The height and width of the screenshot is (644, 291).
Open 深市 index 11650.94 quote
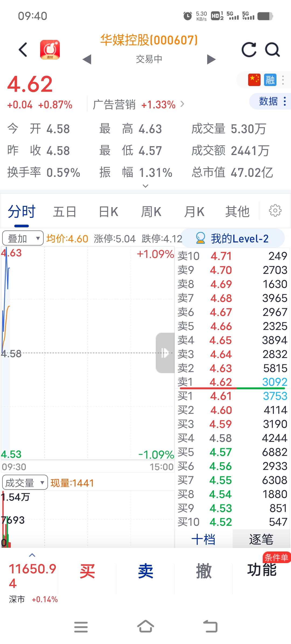click(33, 583)
